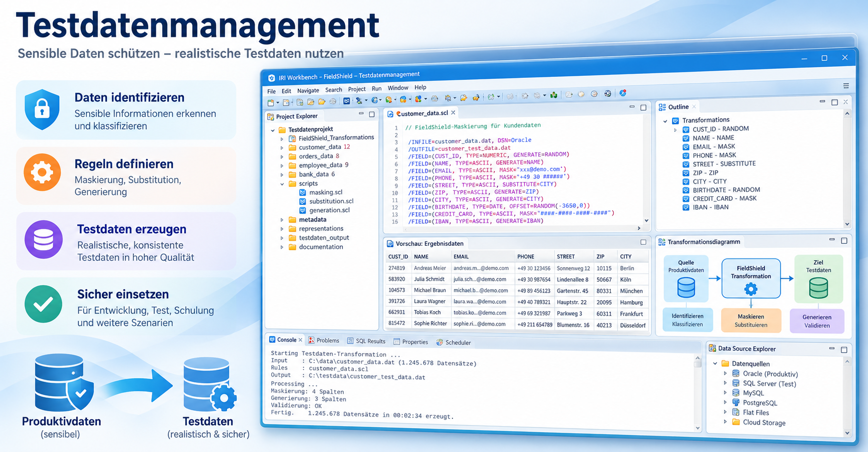Open the hamburger menu below window controls

tap(846, 86)
